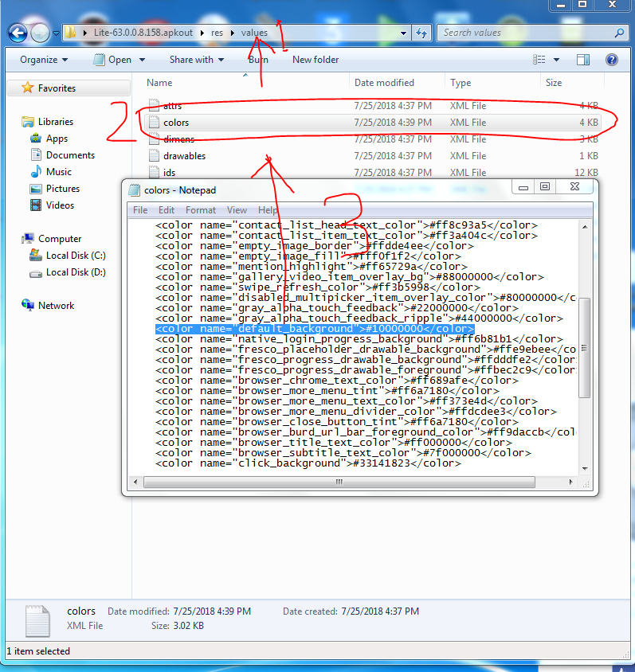Click the Open toolbar button
This screenshot has height=672, width=635.
[x=112, y=60]
